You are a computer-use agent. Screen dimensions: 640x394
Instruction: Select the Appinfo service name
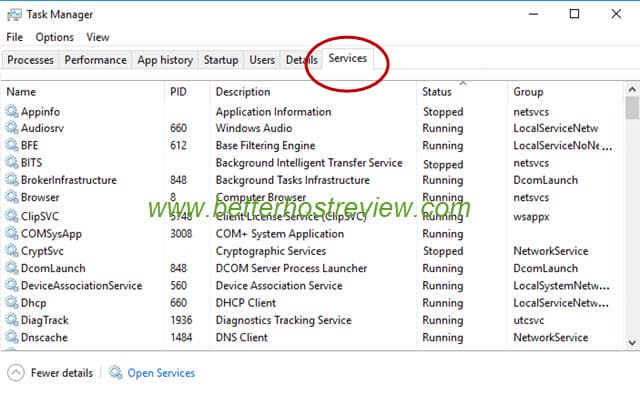40,111
